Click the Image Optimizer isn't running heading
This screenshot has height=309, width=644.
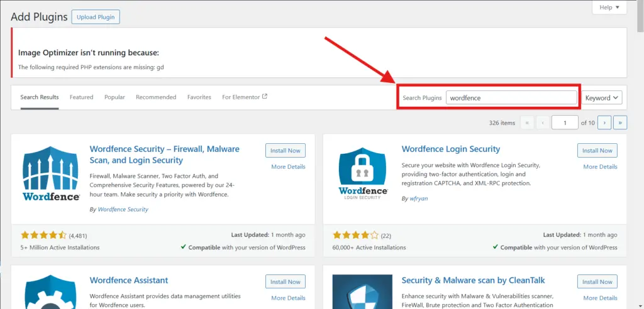(x=88, y=53)
